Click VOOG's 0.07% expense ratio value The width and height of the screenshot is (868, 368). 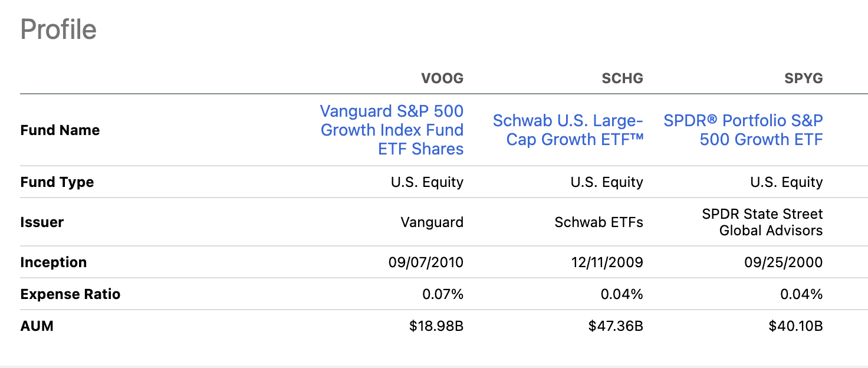click(443, 294)
